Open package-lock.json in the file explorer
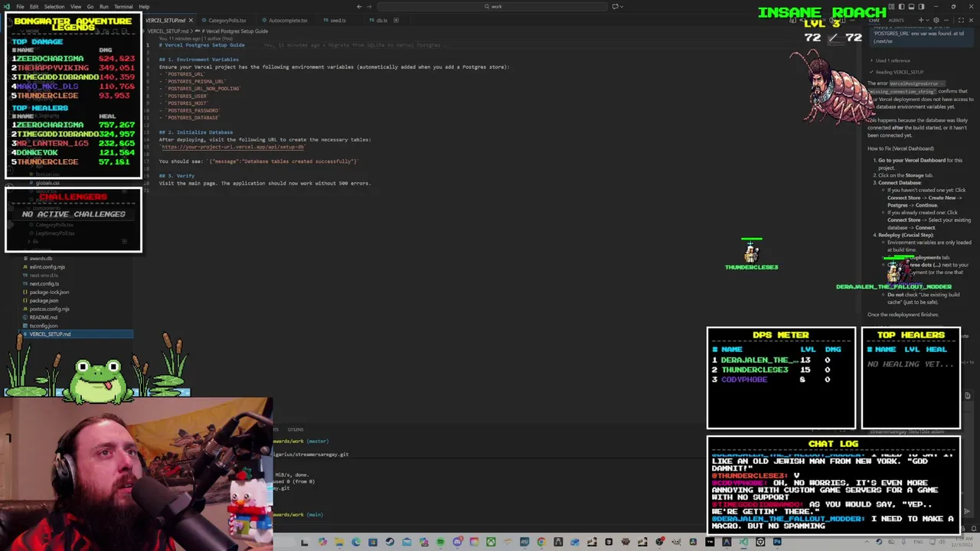The image size is (980, 551). pyautogui.click(x=49, y=292)
